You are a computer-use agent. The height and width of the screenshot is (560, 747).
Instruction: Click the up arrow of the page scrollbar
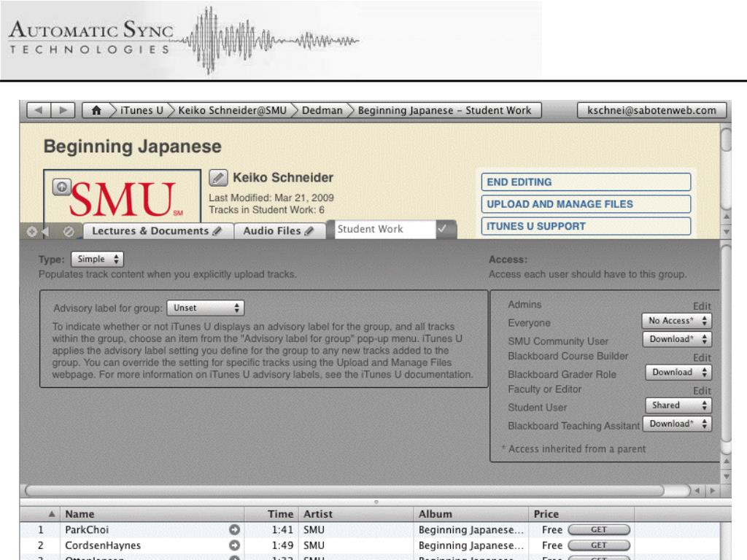(x=727, y=217)
